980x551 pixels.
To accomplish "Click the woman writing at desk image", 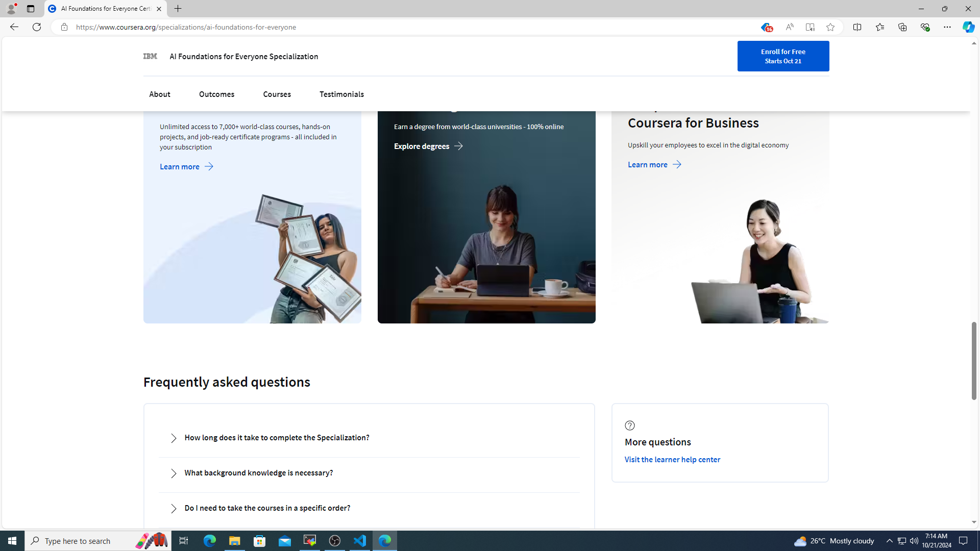I will (x=486, y=254).
